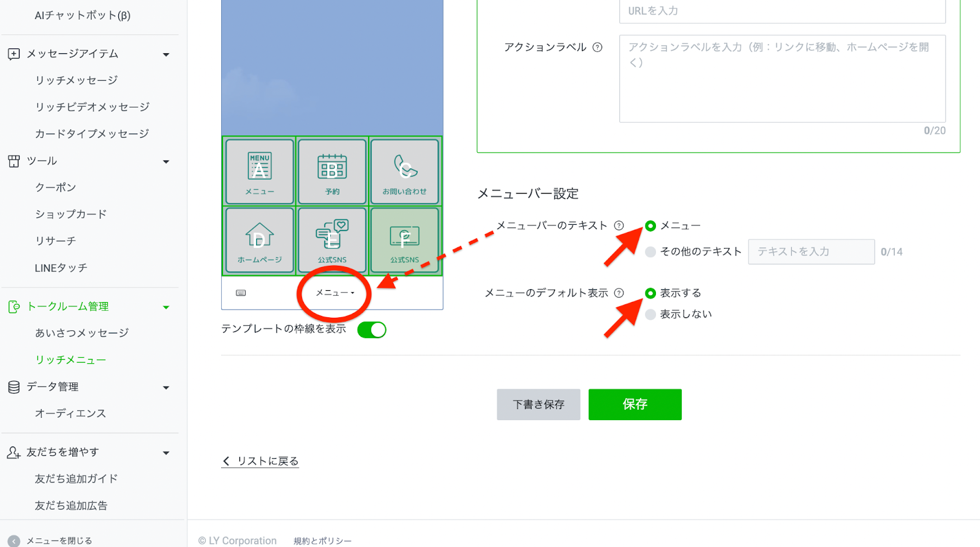Click the help icon beside アクションラベル
The image size is (980, 547).
(597, 47)
